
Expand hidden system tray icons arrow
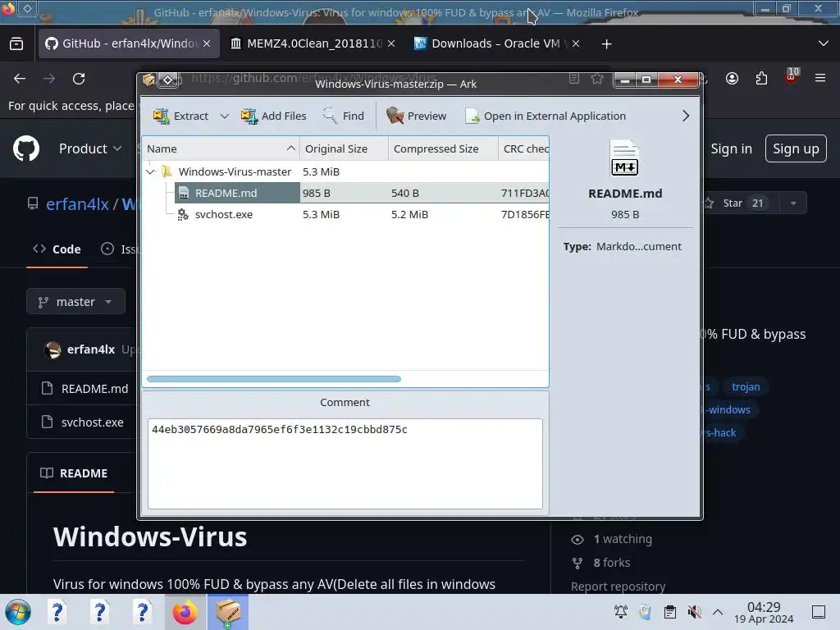718,612
